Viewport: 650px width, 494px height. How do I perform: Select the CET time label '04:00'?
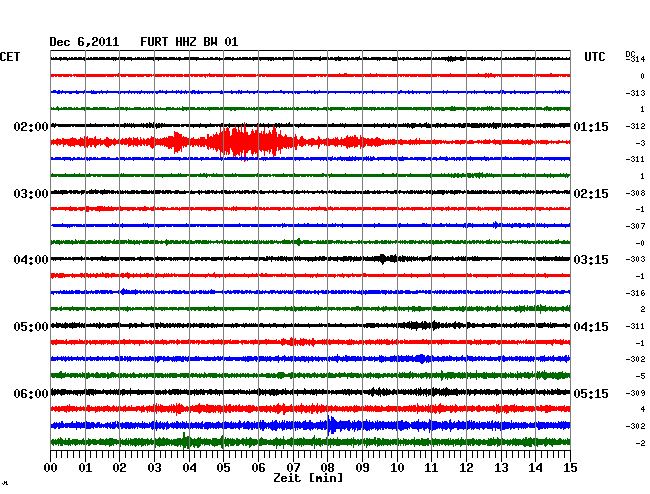pyautogui.click(x=31, y=260)
